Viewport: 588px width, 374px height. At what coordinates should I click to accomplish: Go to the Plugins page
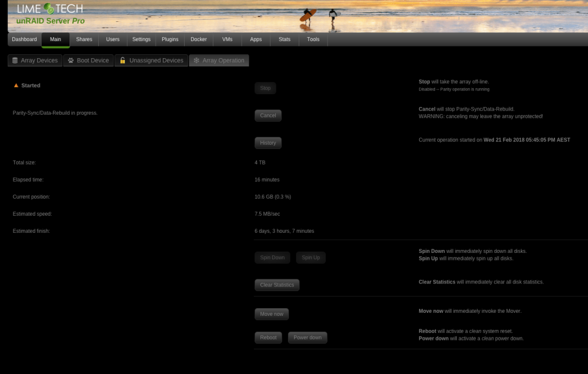pyautogui.click(x=170, y=39)
